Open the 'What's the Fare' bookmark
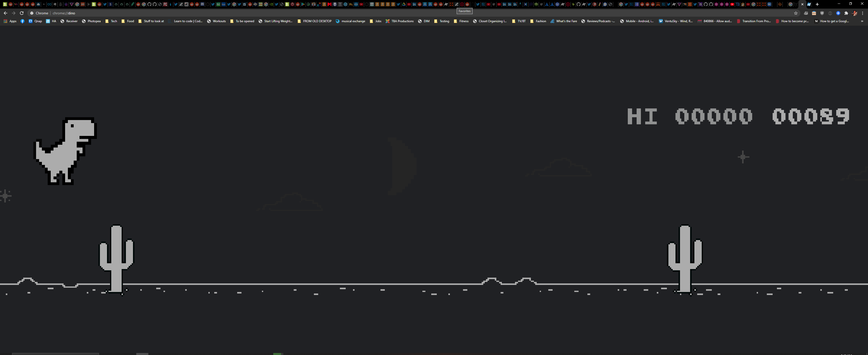The height and width of the screenshot is (355, 868). tap(563, 21)
